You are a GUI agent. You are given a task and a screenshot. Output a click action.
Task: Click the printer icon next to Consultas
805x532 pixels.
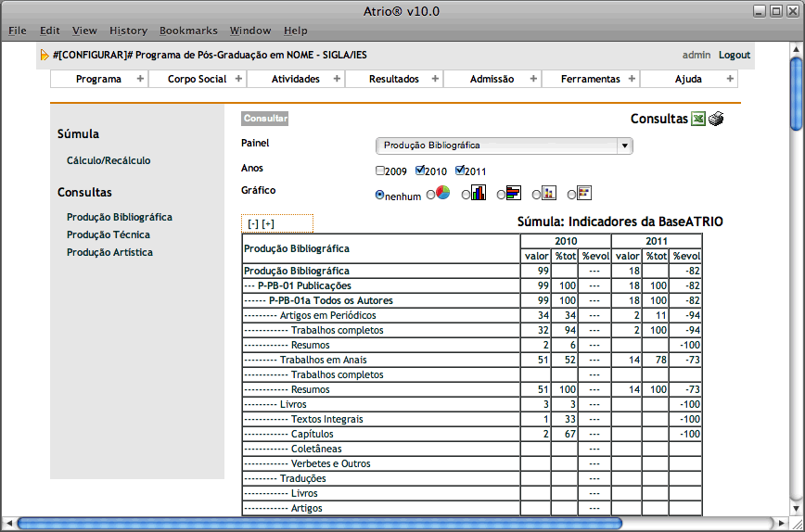click(716, 119)
